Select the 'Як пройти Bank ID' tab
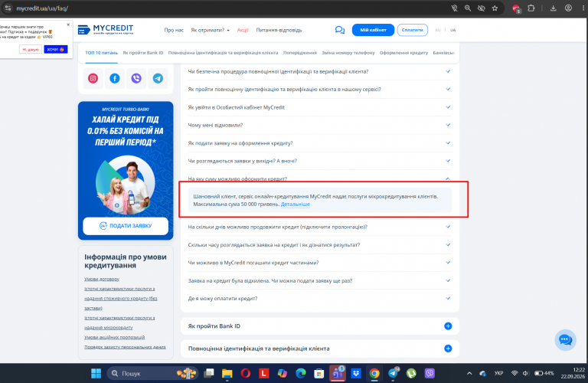 tap(143, 53)
